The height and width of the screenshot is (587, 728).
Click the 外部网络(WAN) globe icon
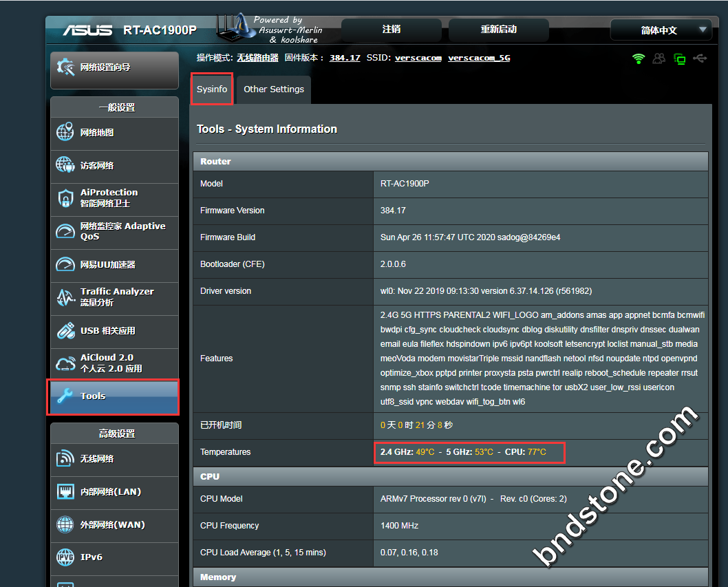tap(65, 524)
